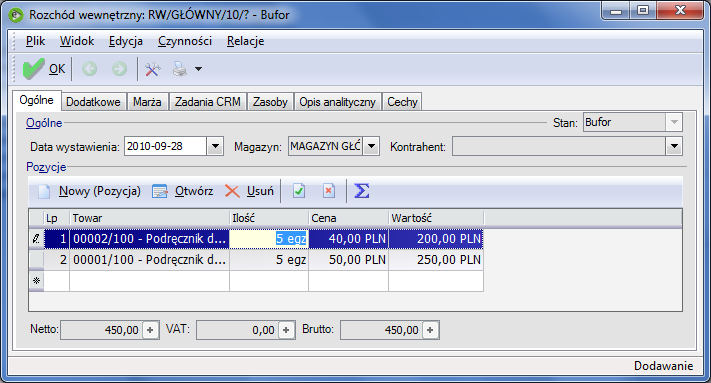The image size is (711, 383).
Task: Click the Pozycje section link
Action: click(46, 167)
